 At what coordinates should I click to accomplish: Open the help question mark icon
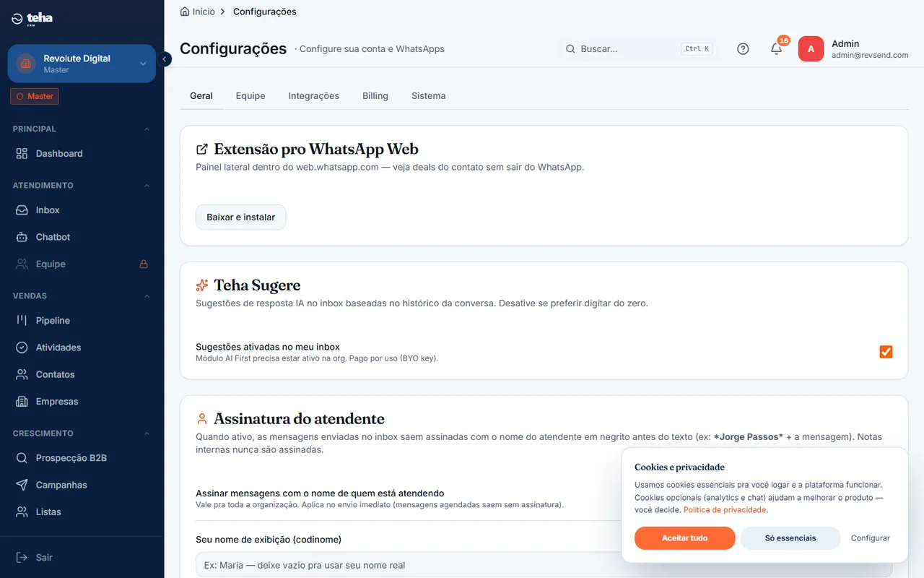pos(743,49)
